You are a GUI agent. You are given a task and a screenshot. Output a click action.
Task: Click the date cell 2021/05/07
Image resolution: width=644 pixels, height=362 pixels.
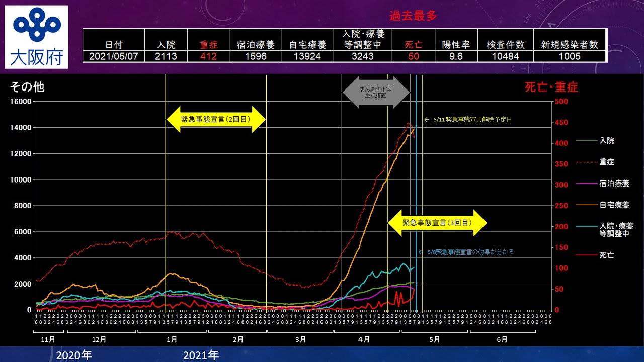[114, 56]
